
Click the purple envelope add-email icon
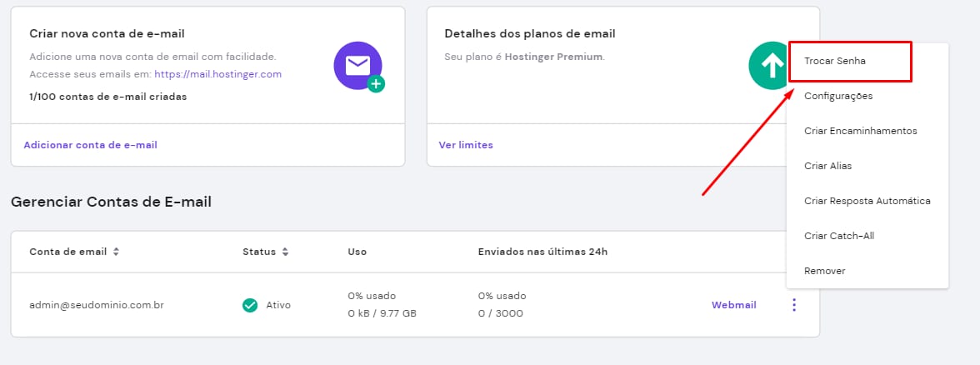click(x=358, y=66)
